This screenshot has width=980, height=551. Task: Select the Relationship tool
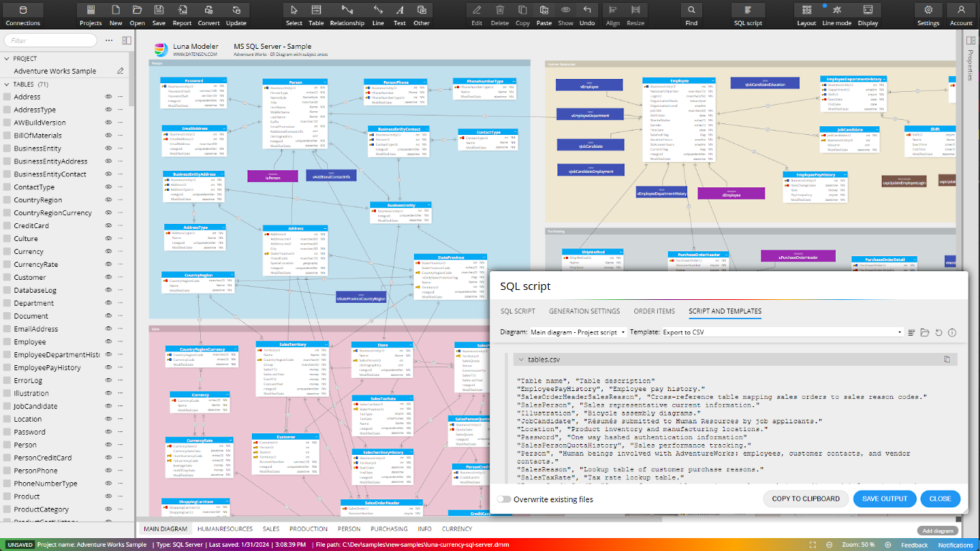347,10
